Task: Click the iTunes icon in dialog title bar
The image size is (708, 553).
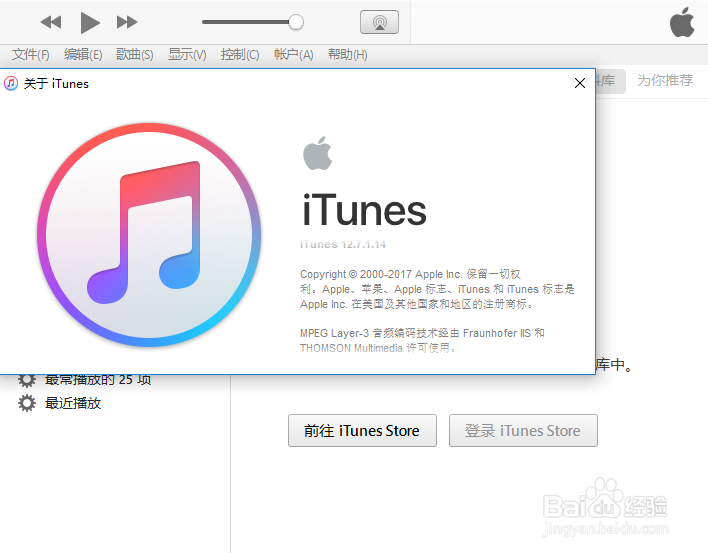Action: point(11,84)
